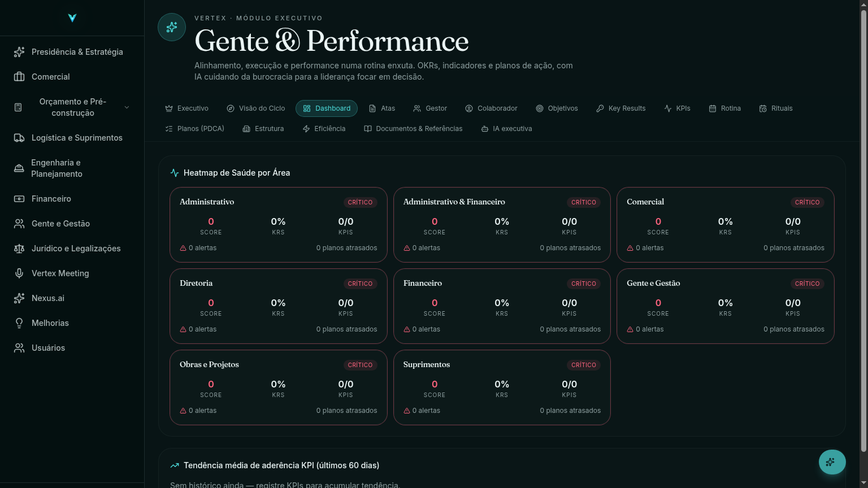Select the Dashboard tab
The image size is (868, 488).
(x=327, y=108)
